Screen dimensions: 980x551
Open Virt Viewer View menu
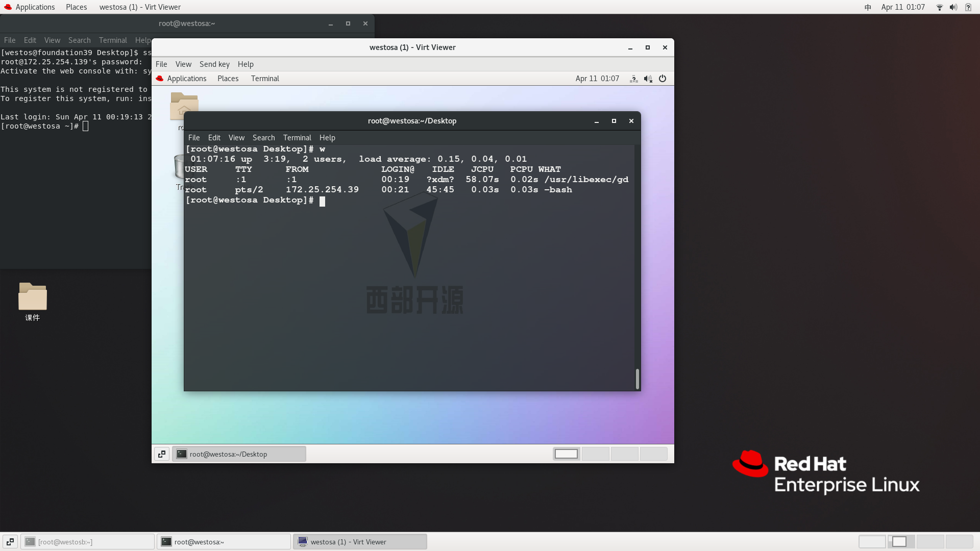tap(183, 64)
